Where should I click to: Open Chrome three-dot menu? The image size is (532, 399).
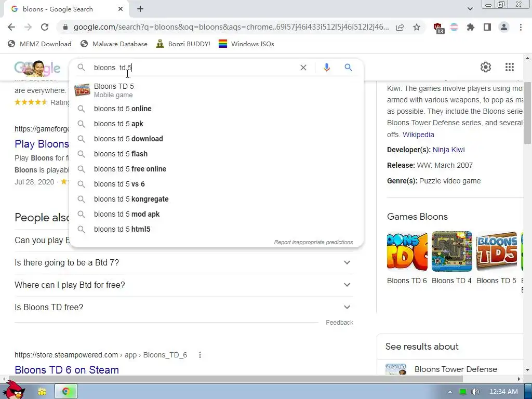pyautogui.click(x=521, y=27)
